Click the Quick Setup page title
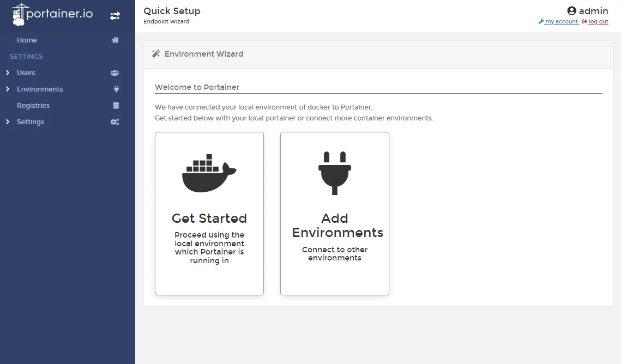Image resolution: width=621 pixels, height=364 pixels. pyautogui.click(x=172, y=11)
